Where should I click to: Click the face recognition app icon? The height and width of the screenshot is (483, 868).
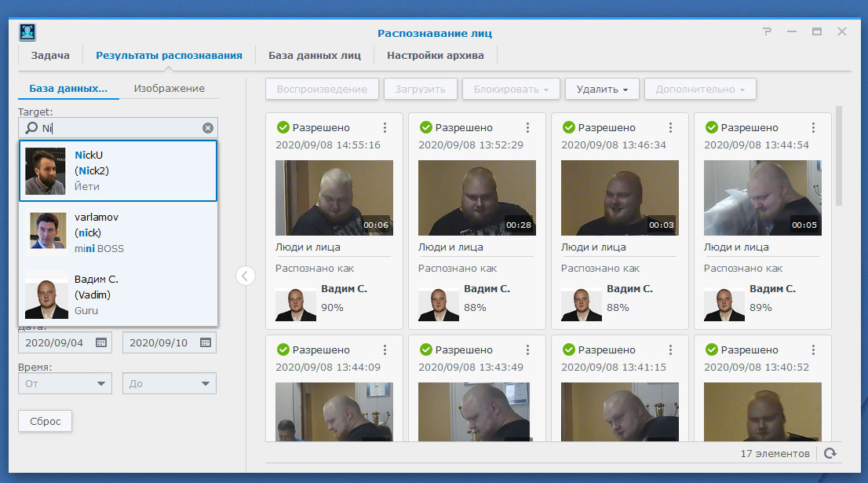point(28,33)
